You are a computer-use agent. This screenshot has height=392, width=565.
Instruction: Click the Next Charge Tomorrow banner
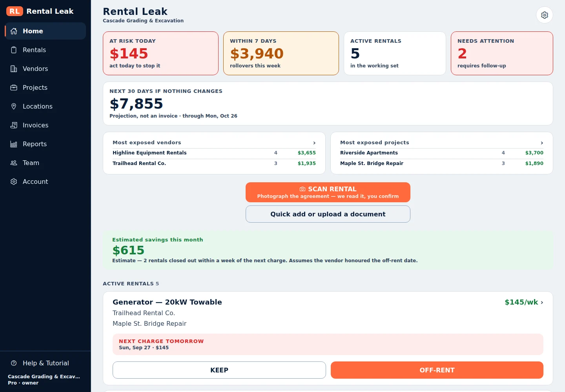pos(328,344)
